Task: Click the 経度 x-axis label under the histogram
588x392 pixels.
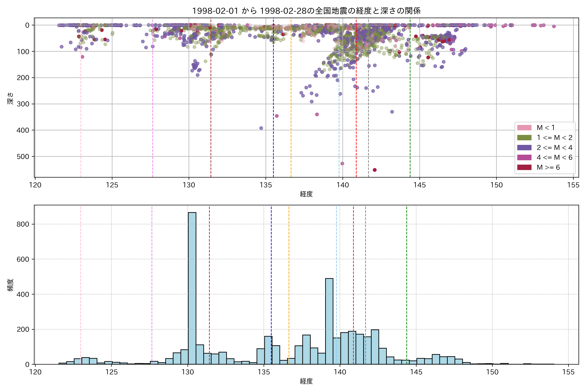Action: pyautogui.click(x=306, y=381)
